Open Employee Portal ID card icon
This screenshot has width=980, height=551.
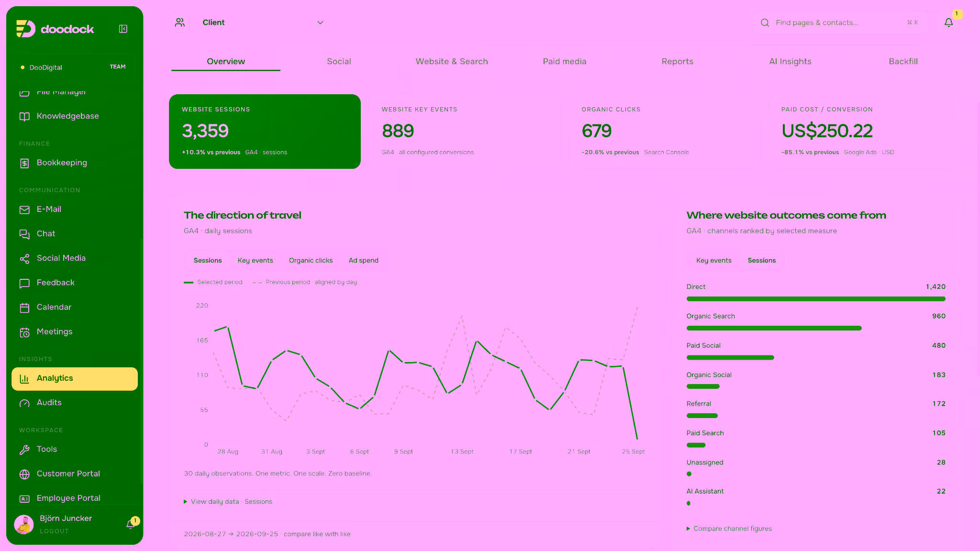point(24,498)
